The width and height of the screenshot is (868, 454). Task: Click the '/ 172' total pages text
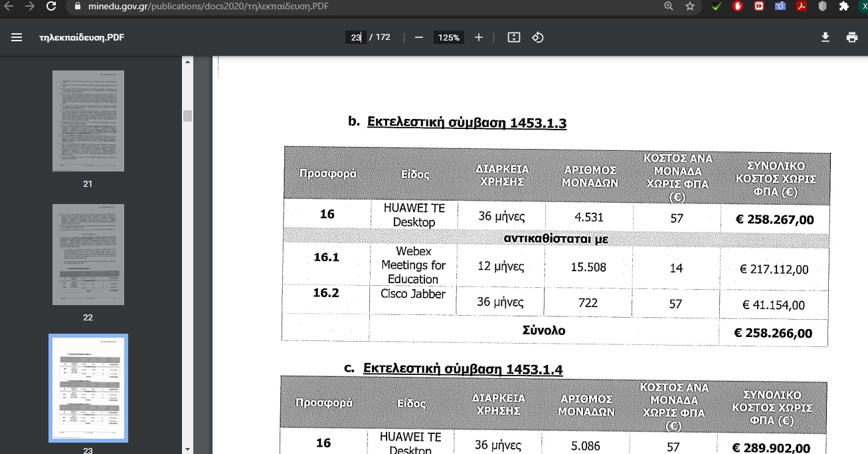pos(380,37)
